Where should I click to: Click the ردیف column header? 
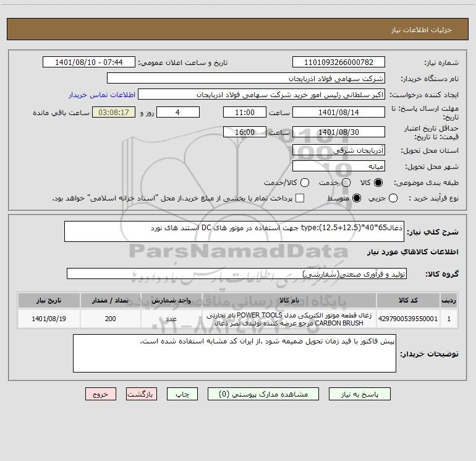(x=449, y=300)
